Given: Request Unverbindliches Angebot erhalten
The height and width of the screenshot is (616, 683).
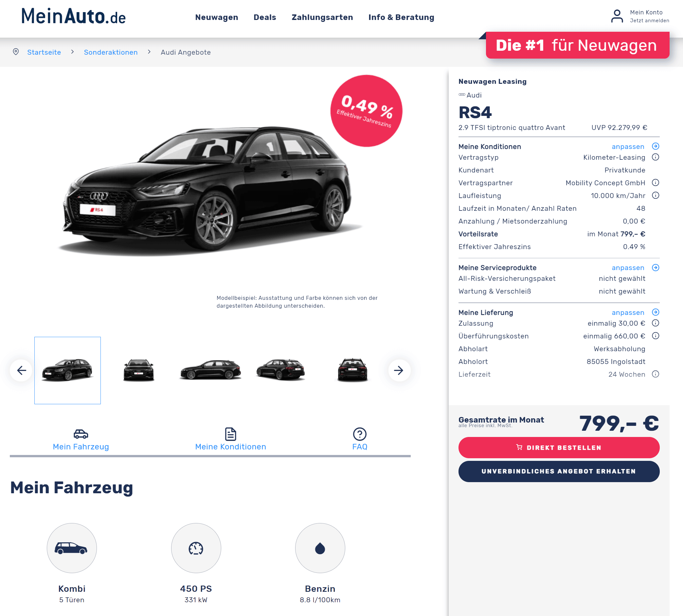Looking at the screenshot, I should [x=559, y=471].
